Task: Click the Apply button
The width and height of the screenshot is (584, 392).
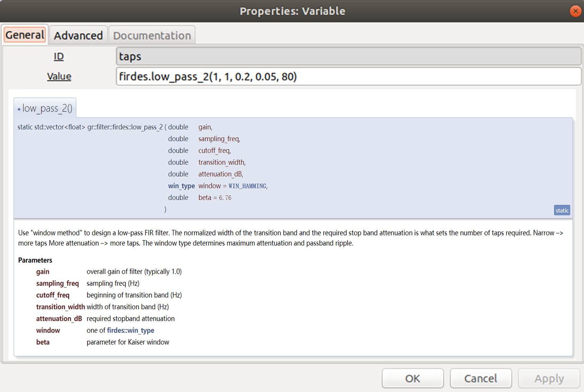Action: pos(549,379)
